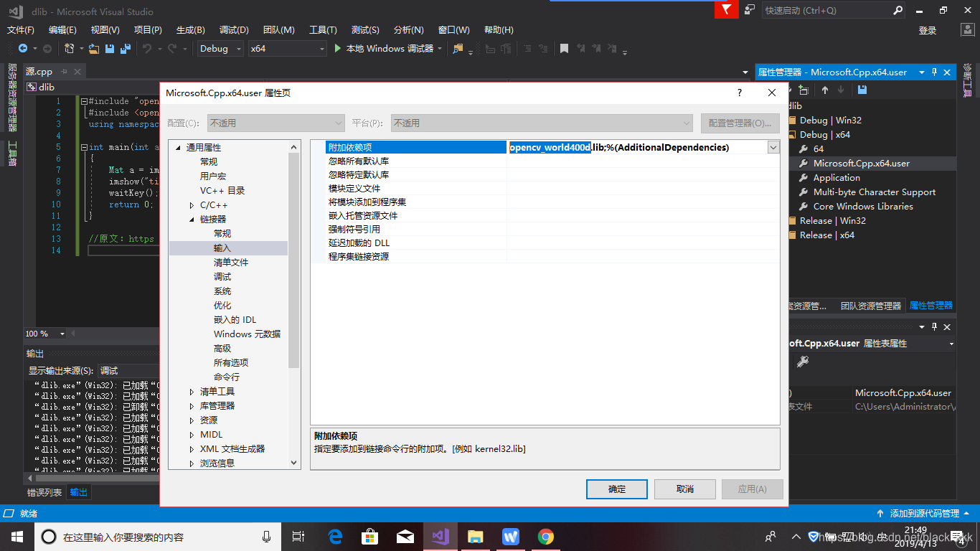
Task: Click the single Save disk icon
Action: [x=110, y=49]
